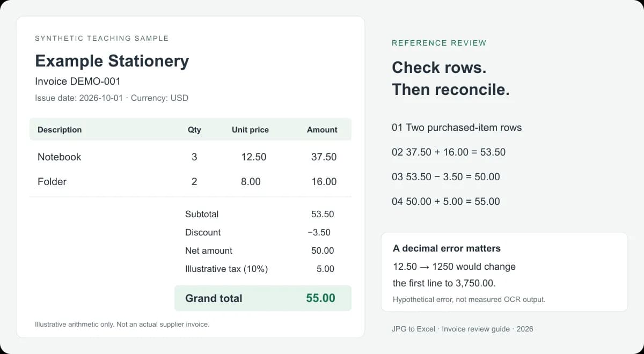Click step '04 50.00 + 5.00 = 55.00'

[446, 202]
